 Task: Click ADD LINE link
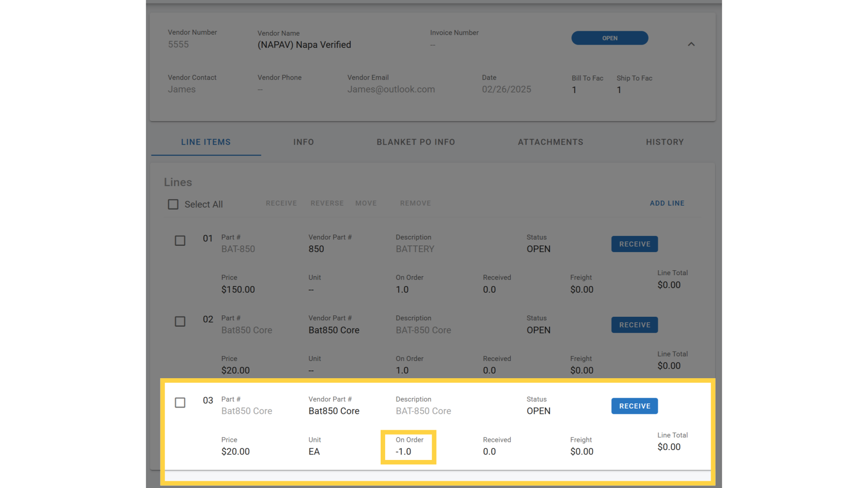[667, 203]
